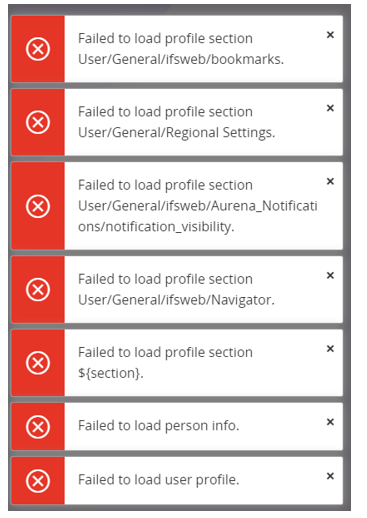
Task: Click the ifsweb/Navigator failure message text
Action: 176,289
